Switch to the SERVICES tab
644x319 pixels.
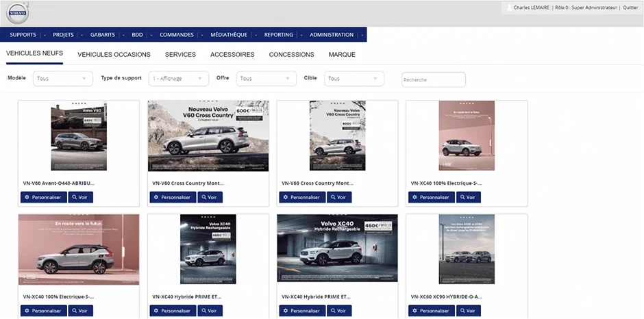180,55
